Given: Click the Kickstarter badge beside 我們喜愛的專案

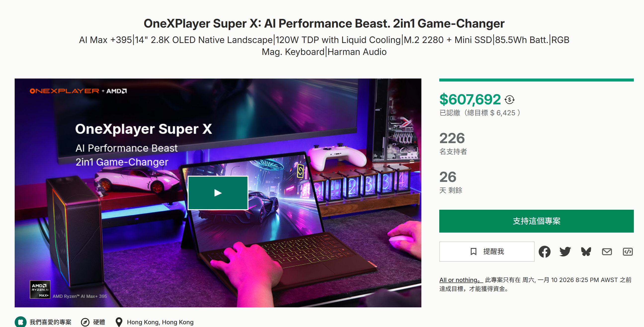Looking at the screenshot, I should tap(21, 322).
